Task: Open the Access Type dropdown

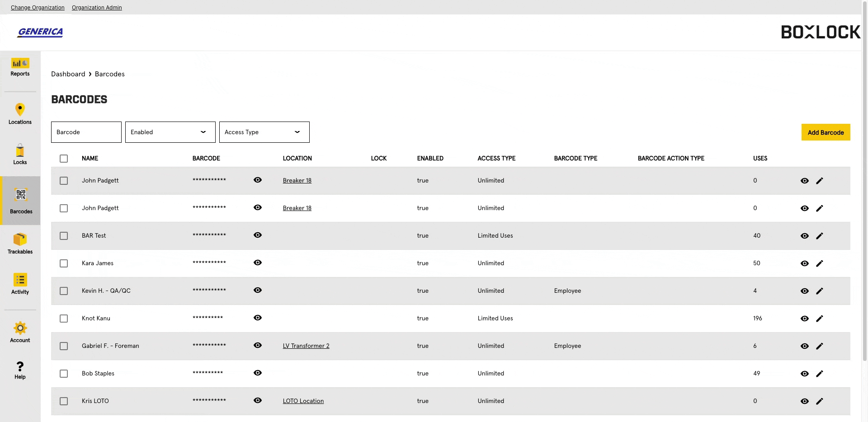Action: point(264,132)
